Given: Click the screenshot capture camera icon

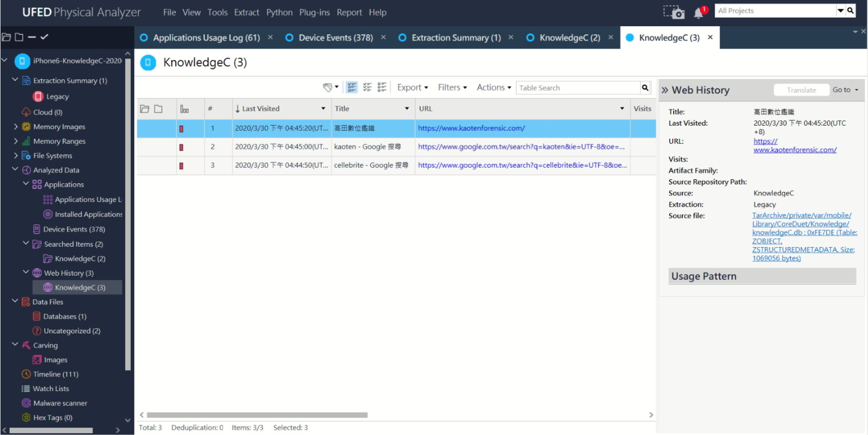Looking at the screenshot, I should click(674, 12).
